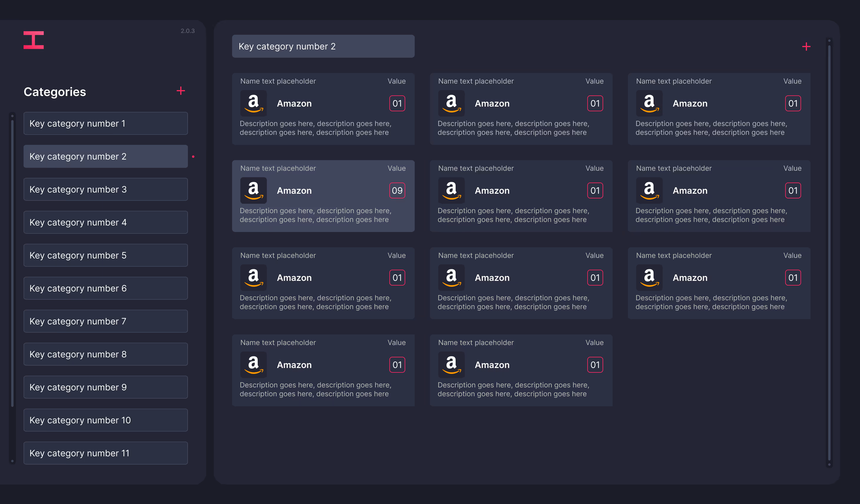The height and width of the screenshot is (504, 860).
Task: Click the Amazon logo in the top-right card
Action: click(649, 103)
